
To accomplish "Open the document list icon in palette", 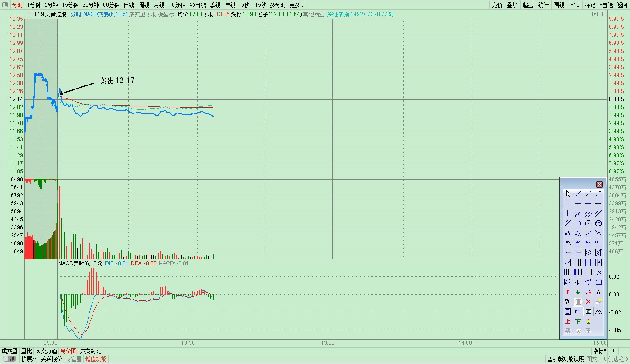I will tap(568, 311).
